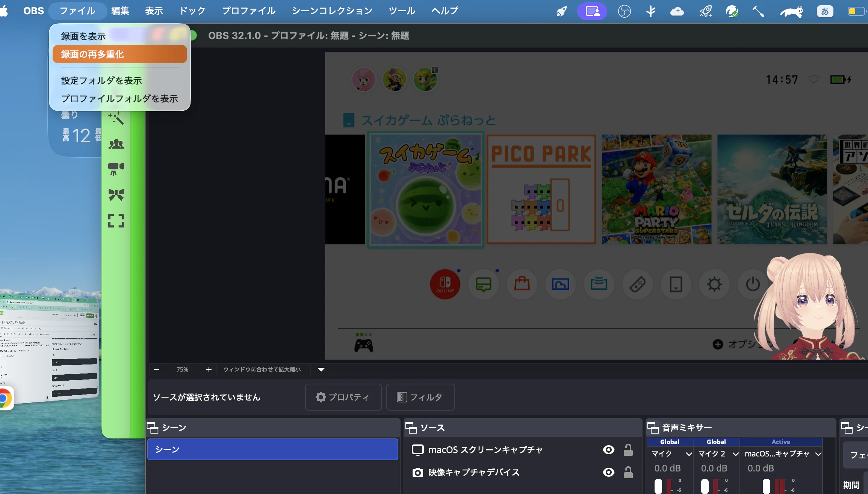Image resolution: width=868 pixels, height=494 pixels.
Task: Toggle lock on macOS スクリーンキャプチャ source
Action: (628, 450)
